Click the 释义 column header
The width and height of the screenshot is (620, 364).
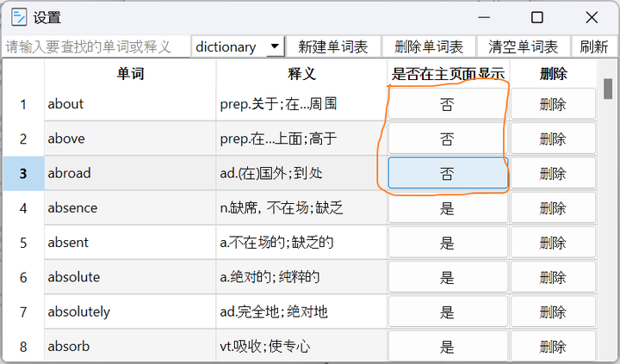point(301,74)
